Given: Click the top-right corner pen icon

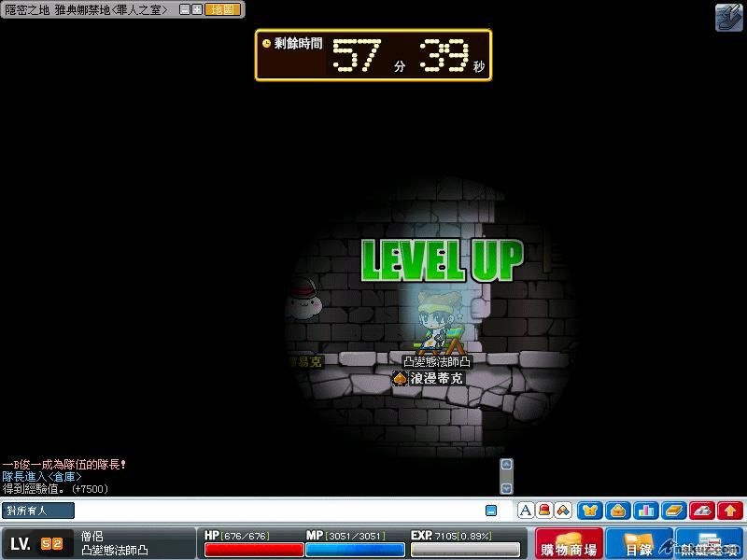Looking at the screenshot, I should coord(729,17).
